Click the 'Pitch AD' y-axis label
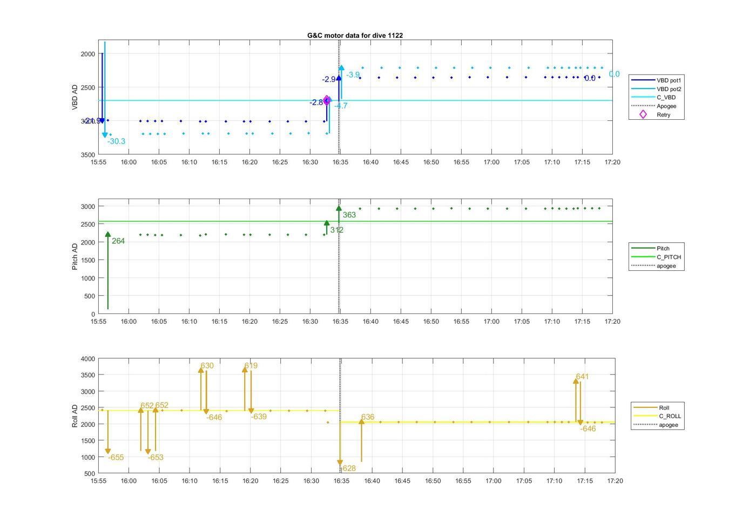The width and height of the screenshot is (756, 532). coord(75,256)
